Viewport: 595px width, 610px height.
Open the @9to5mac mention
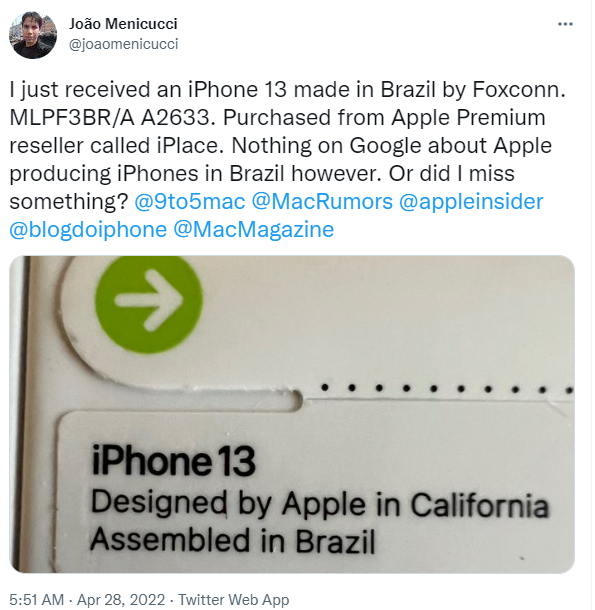[x=190, y=202]
